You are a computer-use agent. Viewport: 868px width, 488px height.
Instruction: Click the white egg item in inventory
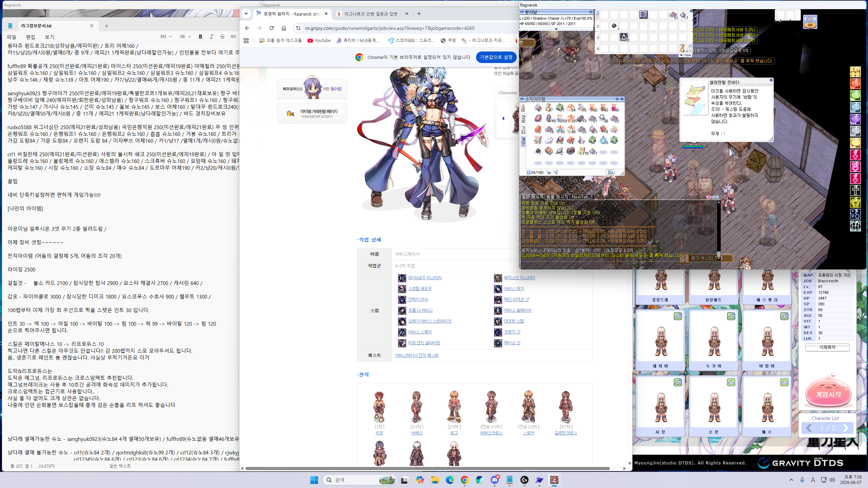[x=549, y=140]
